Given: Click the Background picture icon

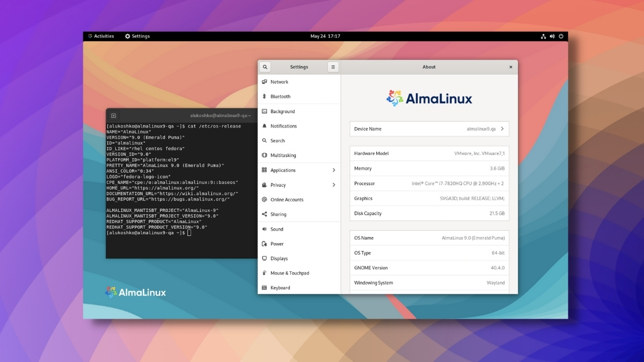Looking at the screenshot, I should click(x=264, y=111).
